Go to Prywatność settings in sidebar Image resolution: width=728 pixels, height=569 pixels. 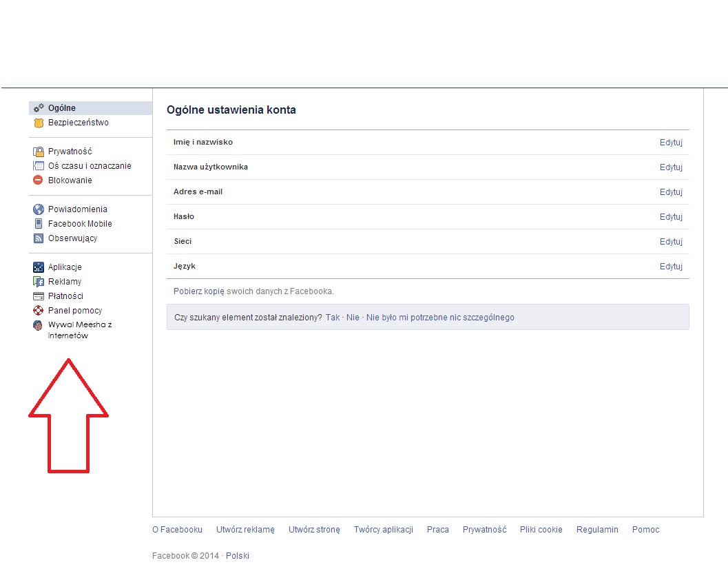pyautogui.click(x=70, y=152)
